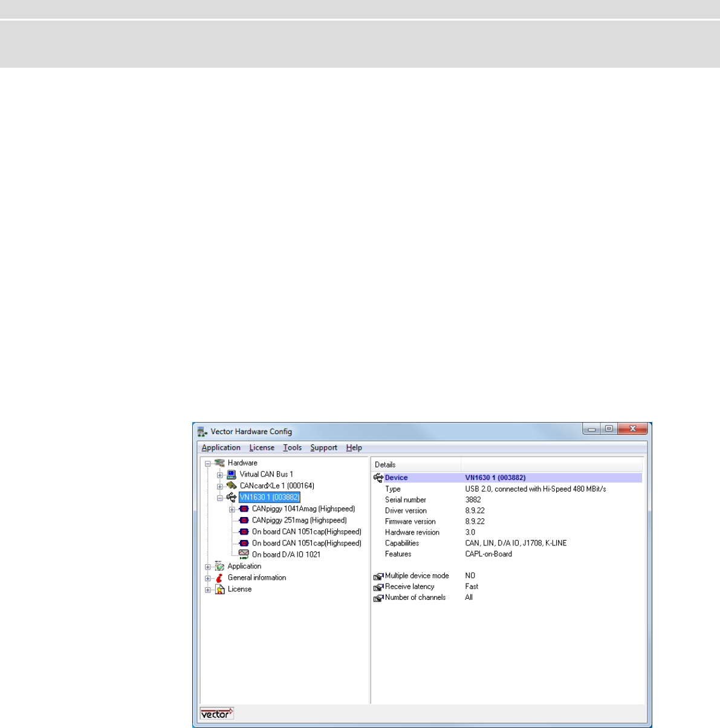Click the Device row in Details
Viewport: 720px width, 728px height.
pyautogui.click(x=507, y=478)
